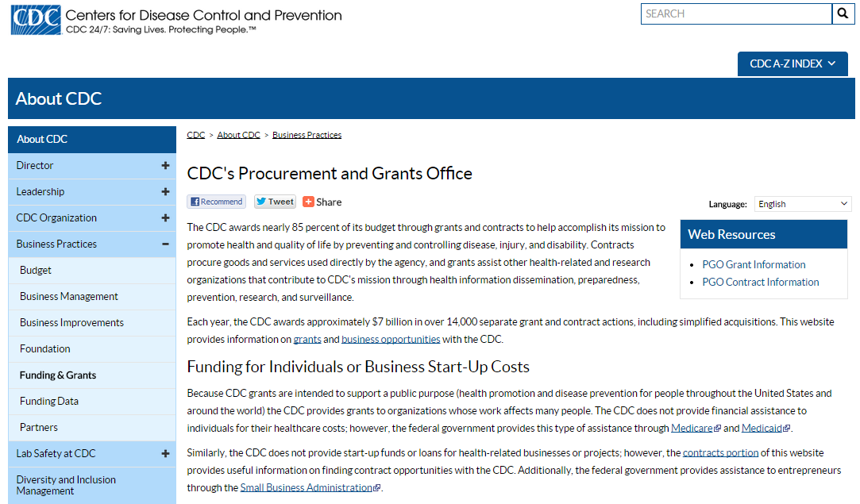Open the PGO Grant Information link
Viewport: 860px width, 504px height.
754,265
